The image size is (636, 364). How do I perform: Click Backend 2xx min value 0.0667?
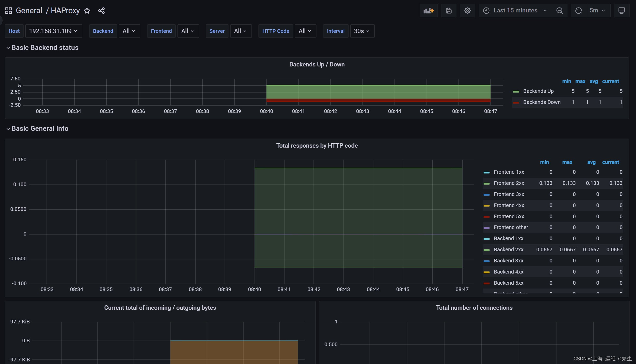(544, 249)
